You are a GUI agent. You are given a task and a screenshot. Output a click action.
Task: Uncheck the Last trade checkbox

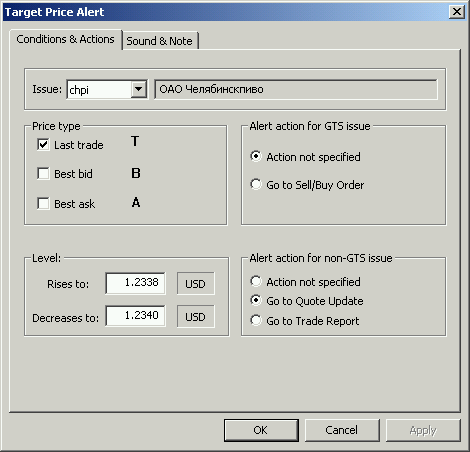coord(43,145)
